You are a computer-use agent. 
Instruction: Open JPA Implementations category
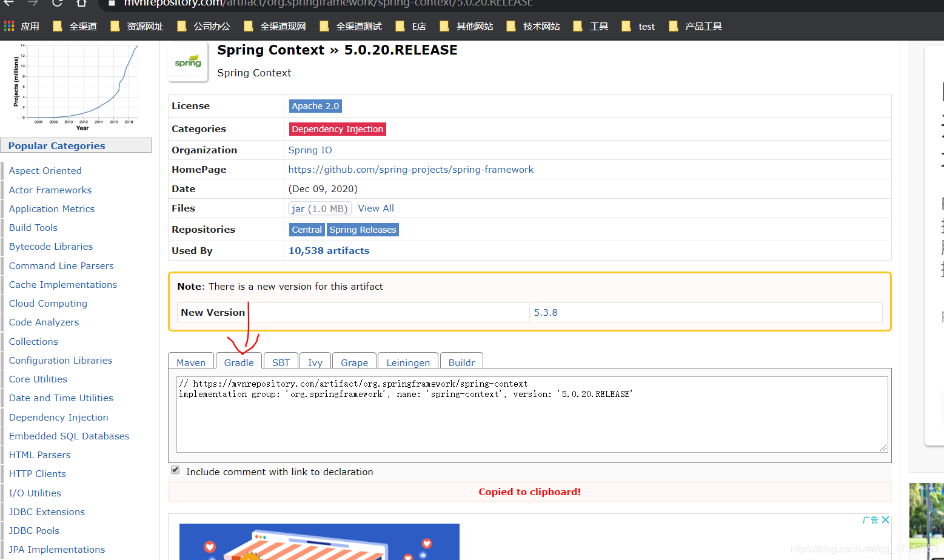pos(57,550)
